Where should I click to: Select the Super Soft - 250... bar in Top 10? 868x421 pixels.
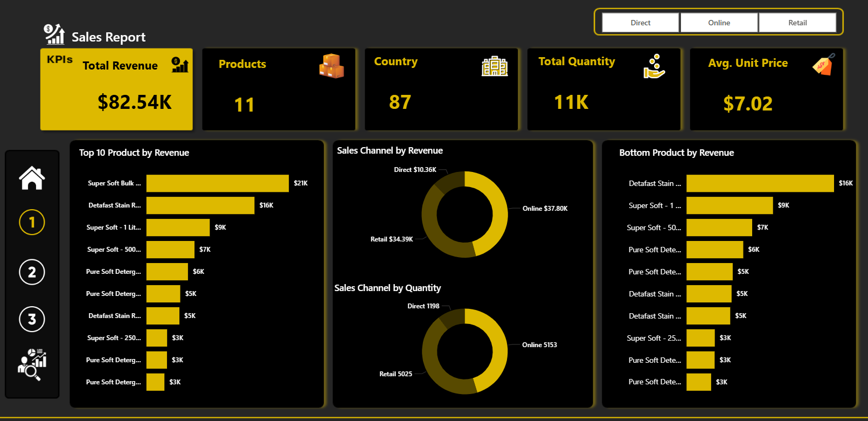tap(157, 338)
